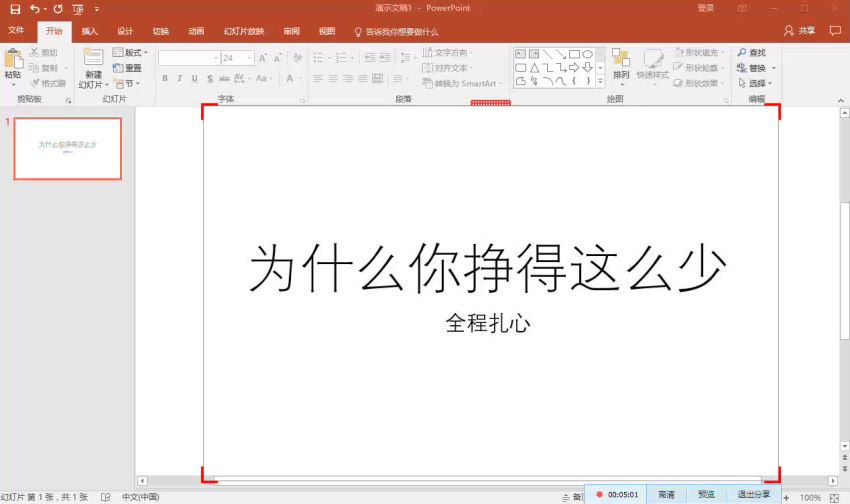Click the increase indent icon
The image size is (850, 504).
pyautogui.click(x=385, y=57)
